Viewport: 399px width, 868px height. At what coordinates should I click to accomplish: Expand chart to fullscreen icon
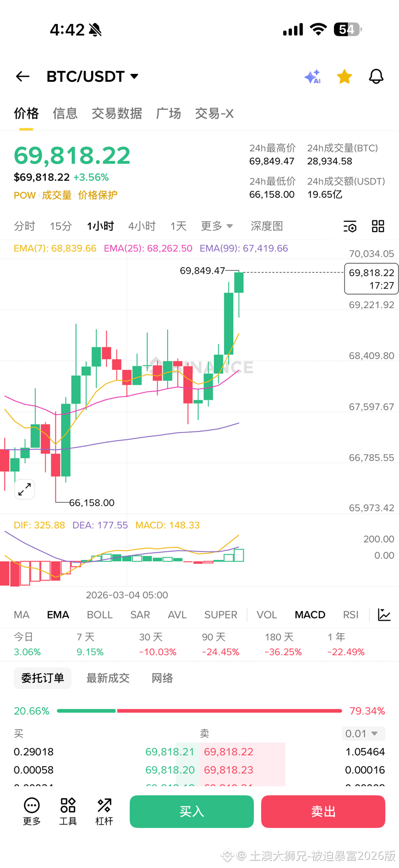(25, 489)
